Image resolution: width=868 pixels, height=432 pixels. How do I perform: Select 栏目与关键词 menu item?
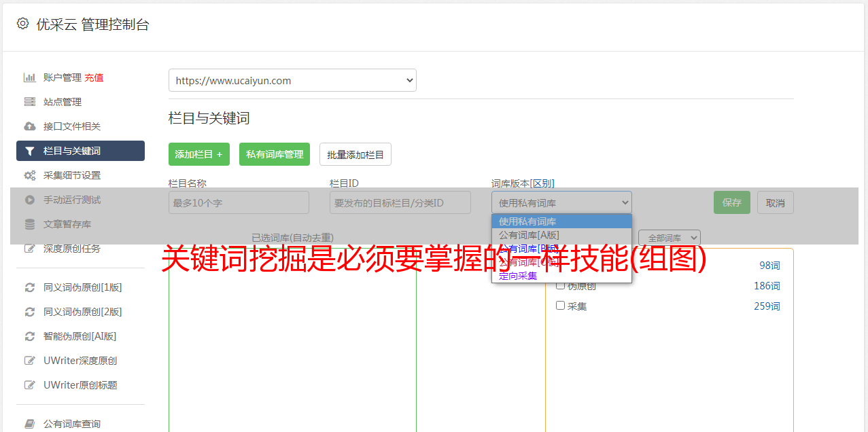[x=80, y=151]
